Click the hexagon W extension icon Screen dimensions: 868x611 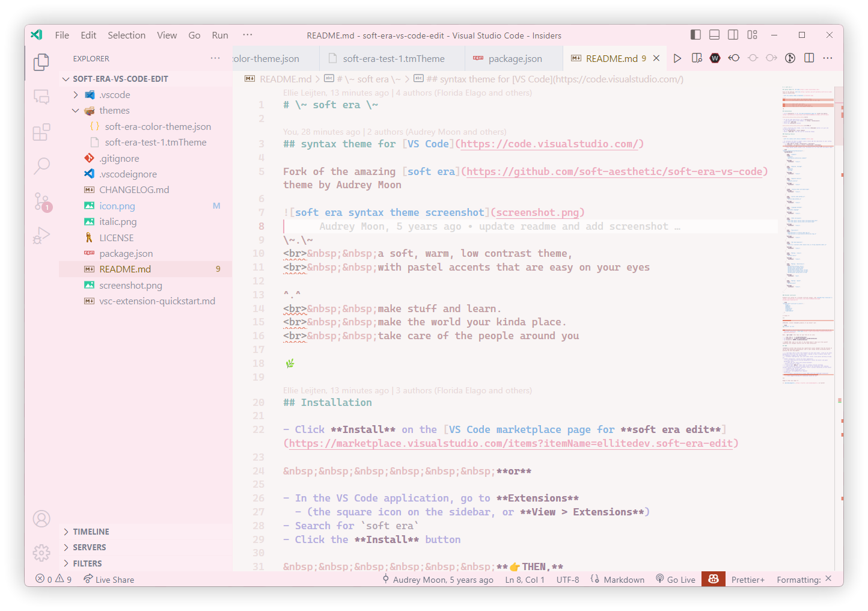[715, 58]
